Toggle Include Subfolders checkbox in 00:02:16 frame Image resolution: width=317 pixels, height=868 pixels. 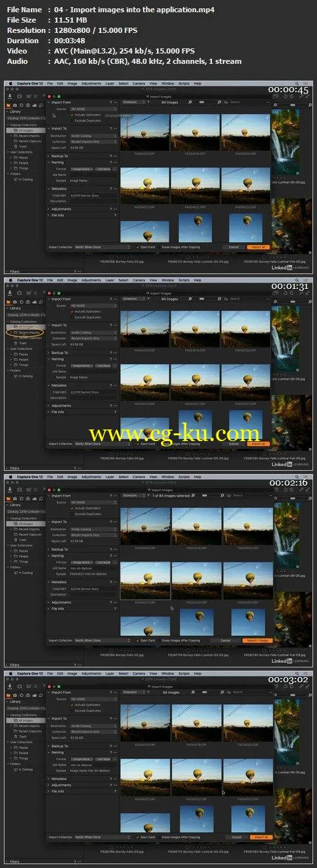(72, 507)
